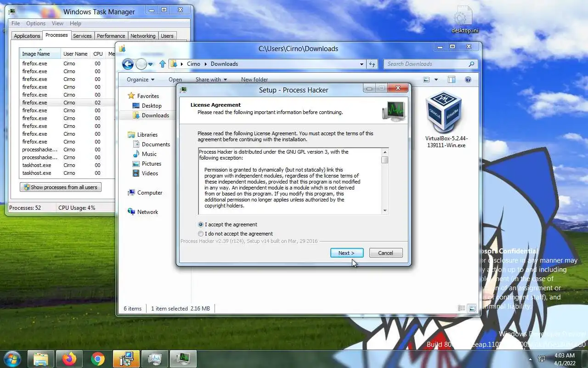Open the Share with dropdown
Screen dimensions: 588x368
pyautogui.click(x=211, y=80)
